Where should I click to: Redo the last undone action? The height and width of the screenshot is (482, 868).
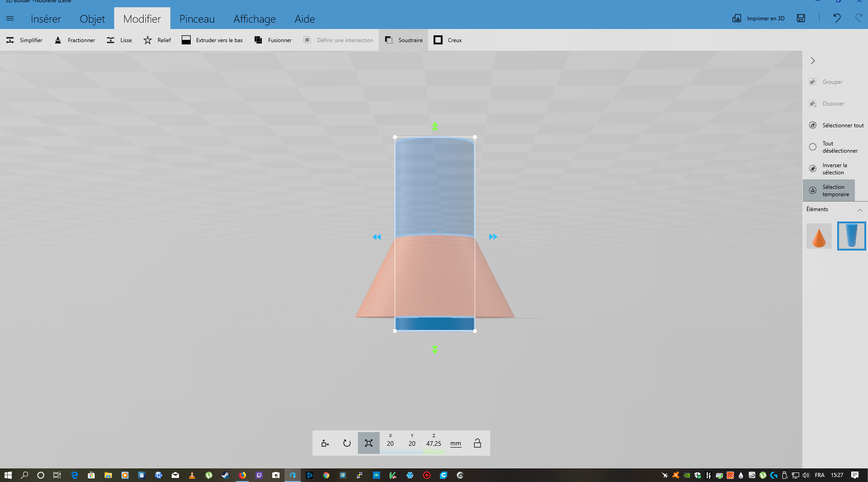click(858, 18)
